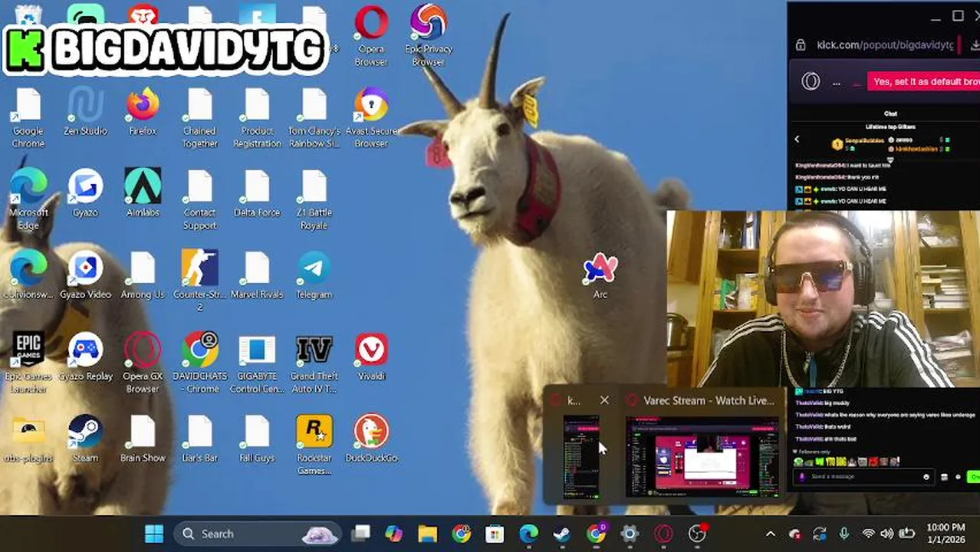Select the Z1 Battle Royale shortcut
Screen dimensions: 980x552
(314, 199)
